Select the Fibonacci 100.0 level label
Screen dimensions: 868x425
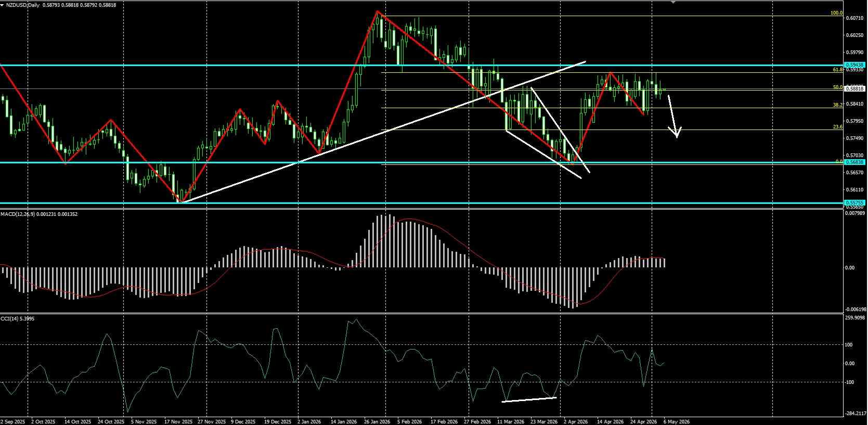tap(836, 13)
